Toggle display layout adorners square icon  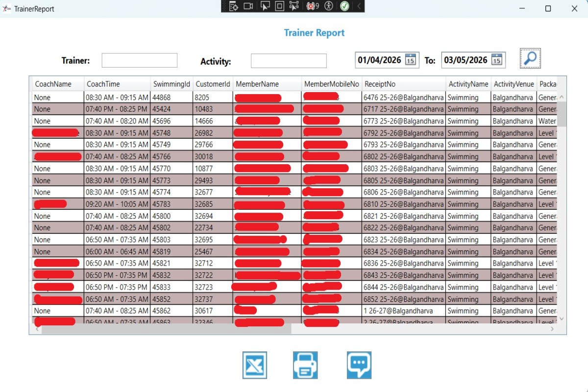pos(279,6)
